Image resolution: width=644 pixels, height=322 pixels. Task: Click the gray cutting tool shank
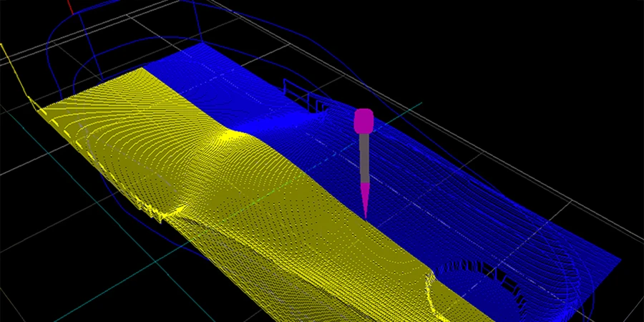click(x=364, y=158)
